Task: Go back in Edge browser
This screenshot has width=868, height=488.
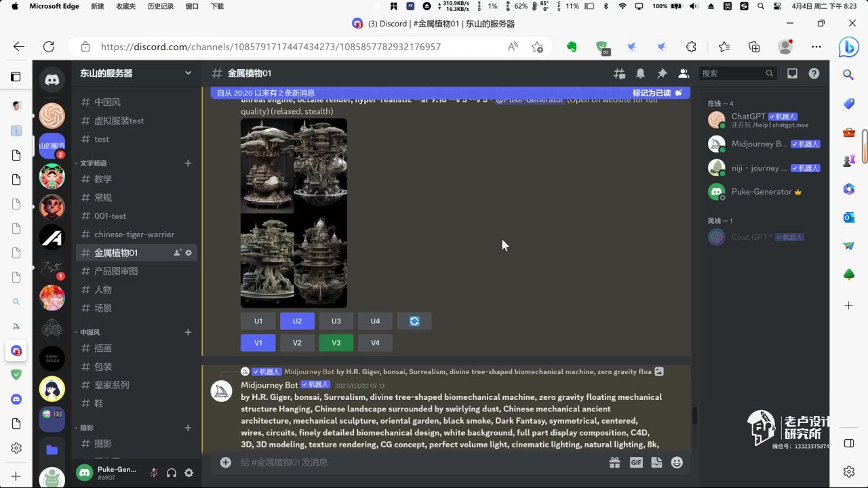Action: point(19,47)
